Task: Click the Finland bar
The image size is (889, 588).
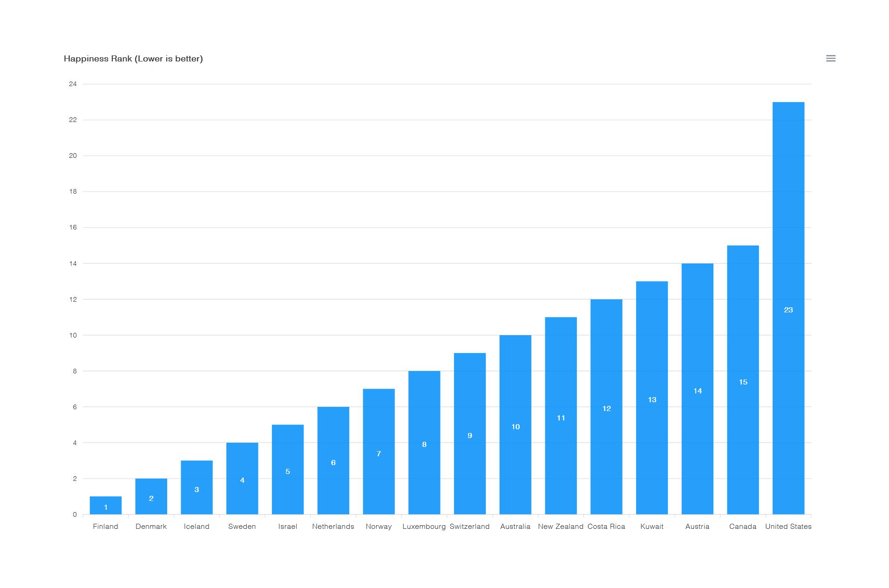Action: (106, 505)
